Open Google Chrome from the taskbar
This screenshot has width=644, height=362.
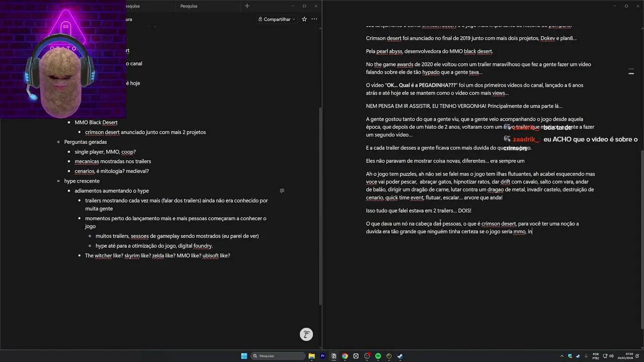345,356
